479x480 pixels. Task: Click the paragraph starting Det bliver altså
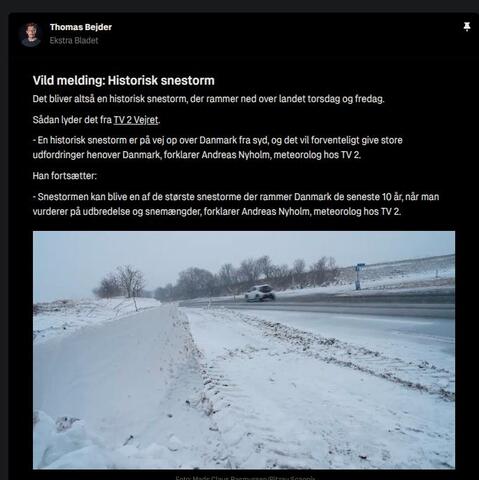pyautogui.click(x=208, y=99)
